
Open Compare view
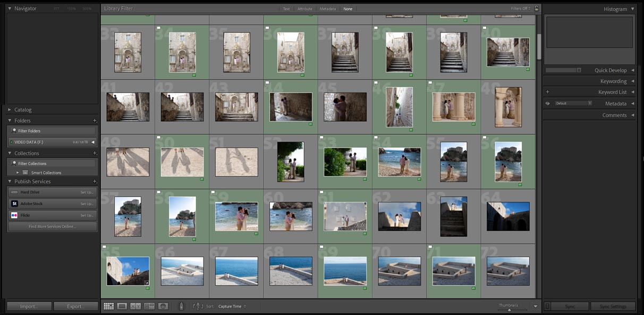135,306
